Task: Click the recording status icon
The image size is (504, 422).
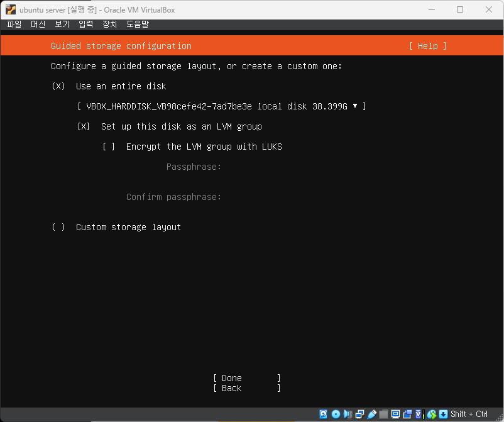Action: [407, 414]
